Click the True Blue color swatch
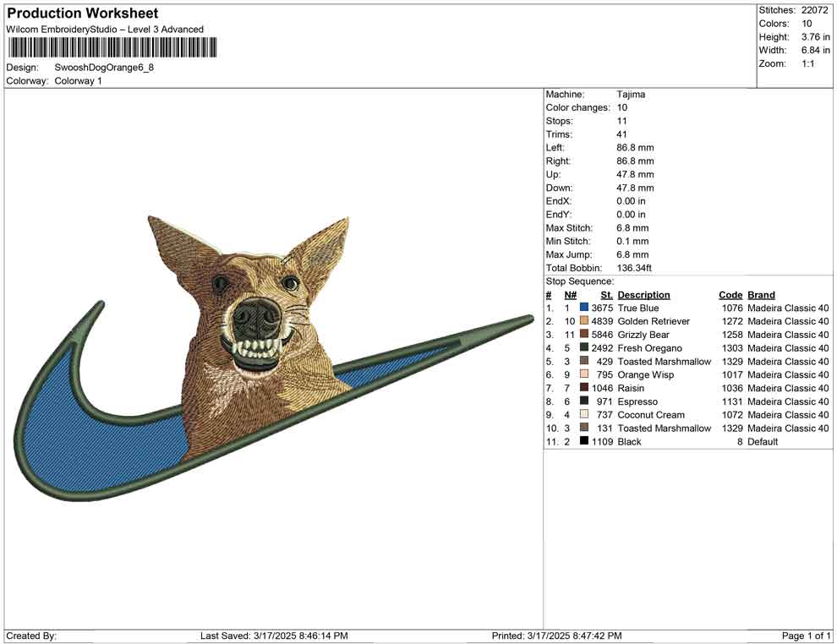The image size is (837, 644). 584,308
